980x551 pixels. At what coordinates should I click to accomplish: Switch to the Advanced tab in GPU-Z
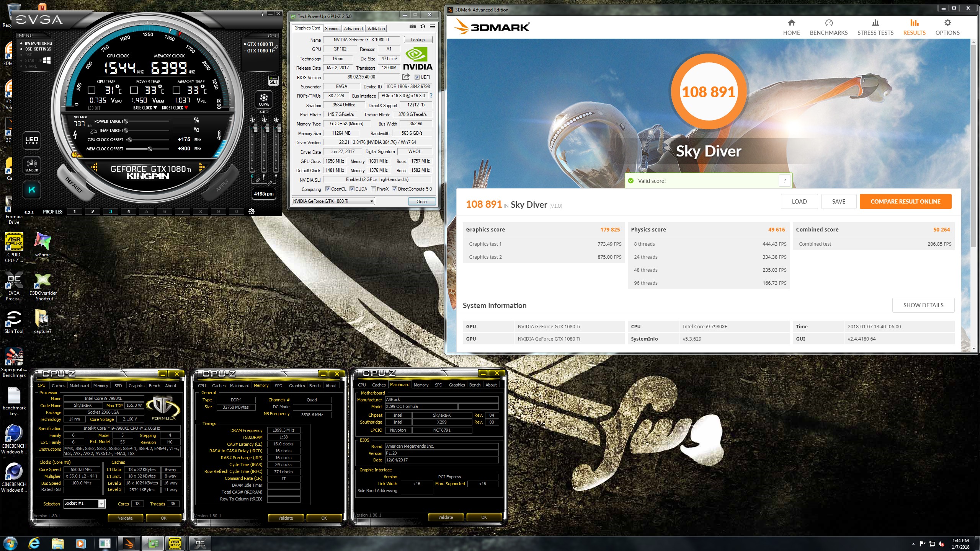(353, 29)
